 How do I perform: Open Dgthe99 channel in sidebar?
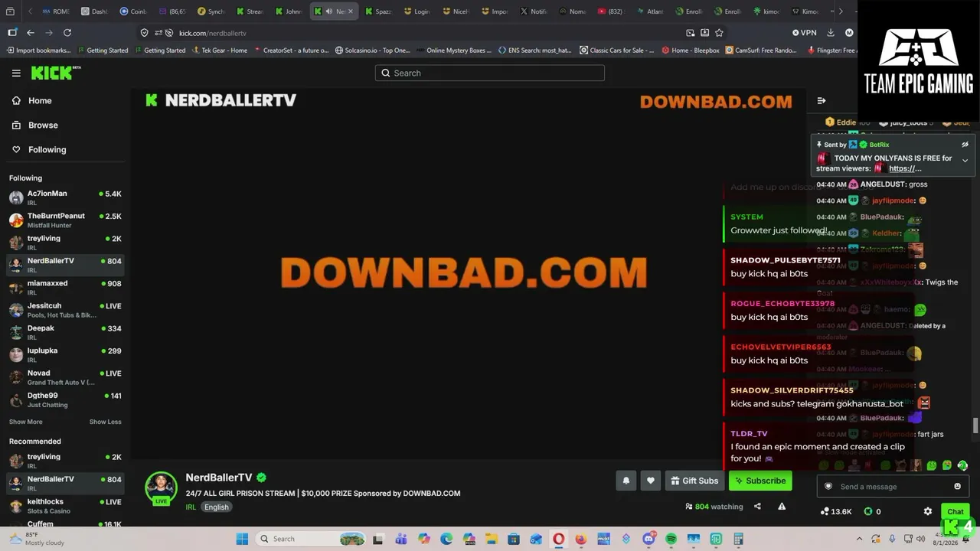pos(65,399)
